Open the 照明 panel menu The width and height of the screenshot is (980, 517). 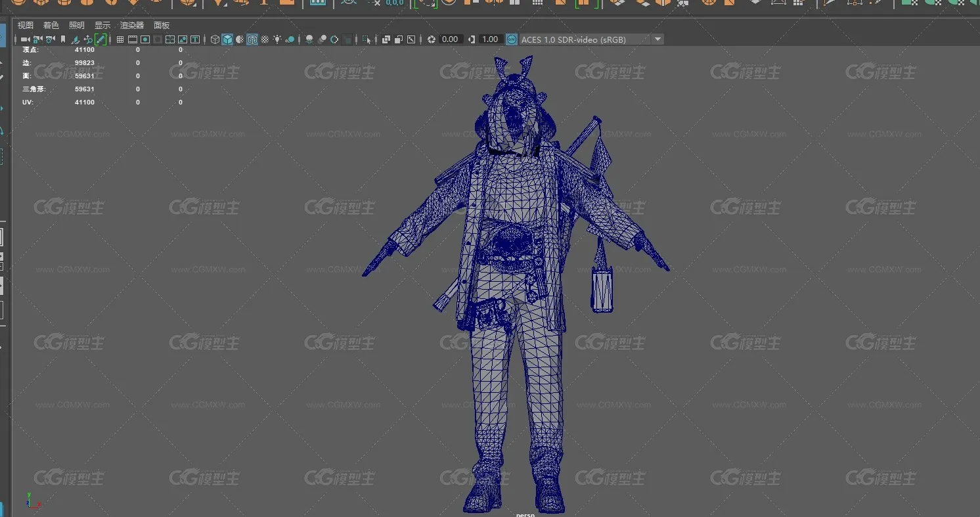pyautogui.click(x=77, y=25)
